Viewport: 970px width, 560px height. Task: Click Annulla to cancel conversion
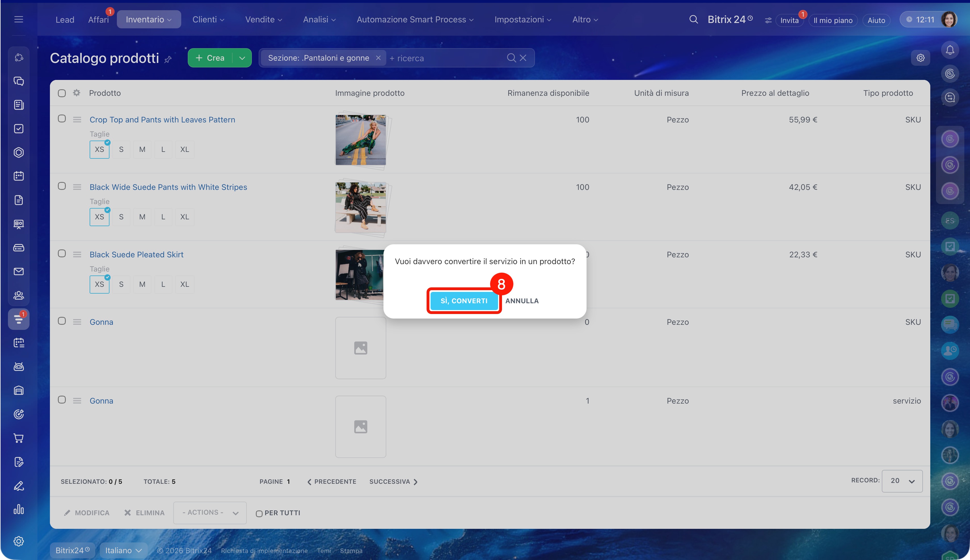tap(522, 301)
